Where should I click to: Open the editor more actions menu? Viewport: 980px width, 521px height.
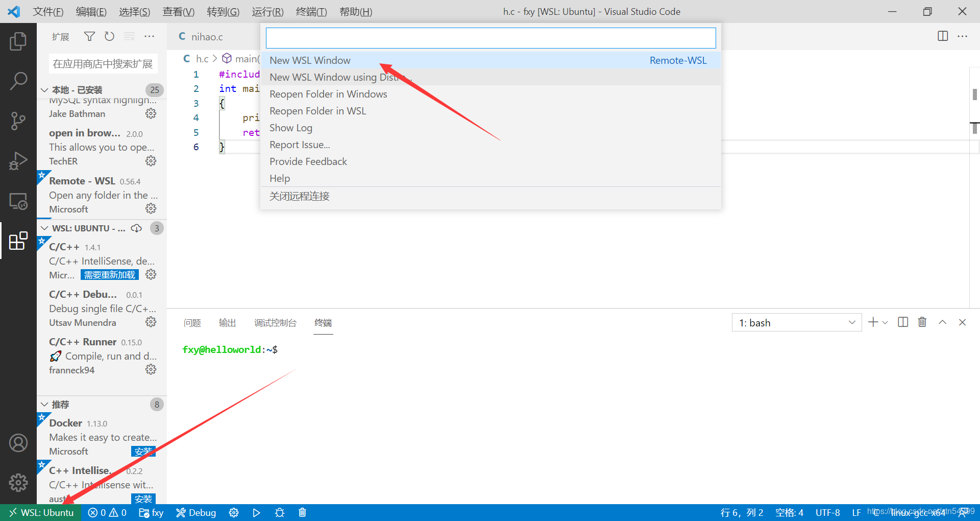[963, 36]
